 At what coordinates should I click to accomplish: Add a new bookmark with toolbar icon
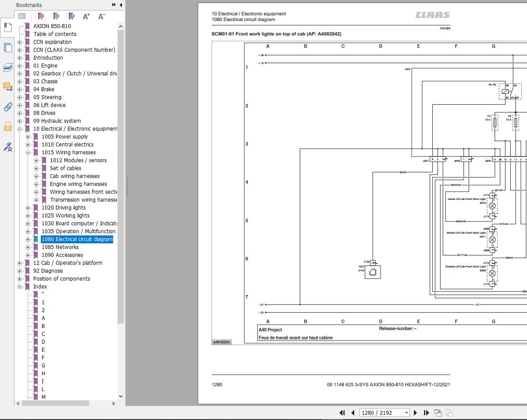(x=56, y=16)
